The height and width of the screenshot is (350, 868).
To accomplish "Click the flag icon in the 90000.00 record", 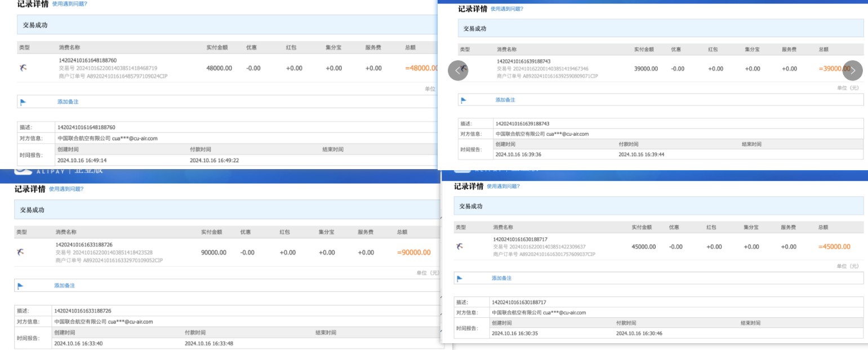I will 20,286.
